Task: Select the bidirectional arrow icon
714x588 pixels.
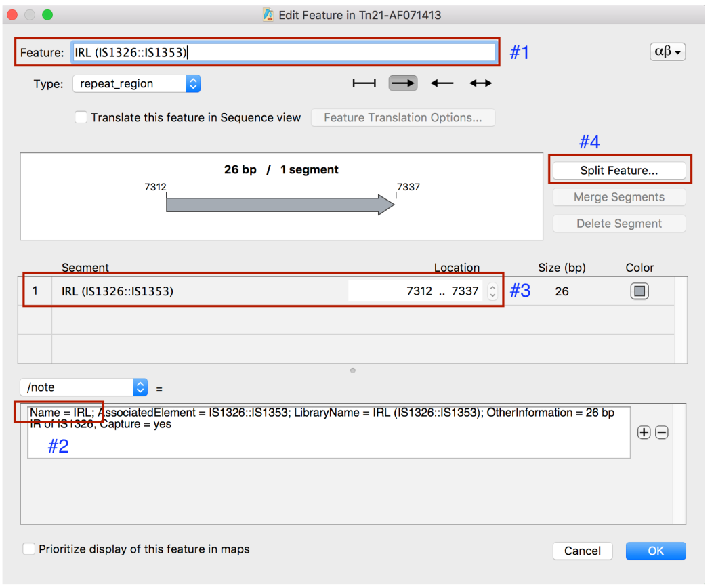Action: click(x=481, y=83)
